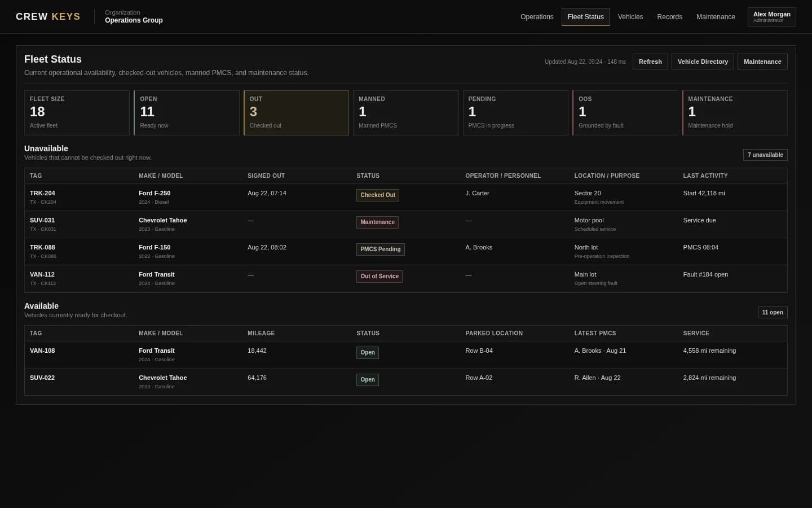This screenshot has width=812, height=508.
Task: Click the Mileage column header
Action: coord(261,333)
